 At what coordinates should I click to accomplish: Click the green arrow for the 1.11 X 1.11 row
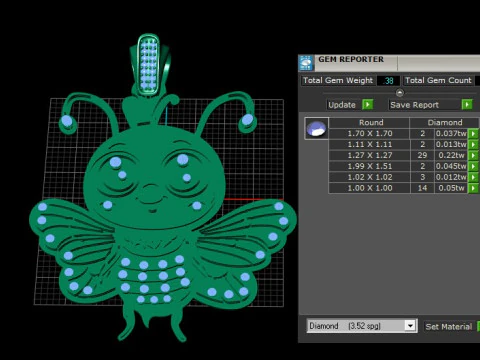473,145
